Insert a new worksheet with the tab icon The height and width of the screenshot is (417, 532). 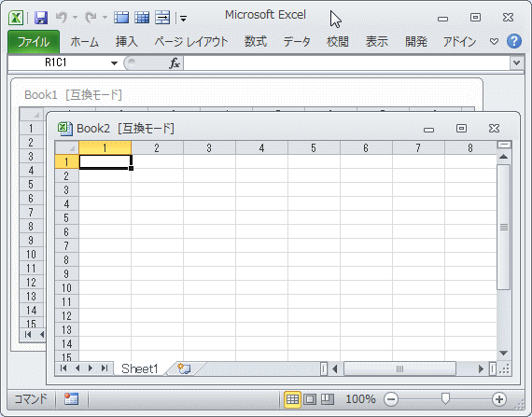click(184, 368)
